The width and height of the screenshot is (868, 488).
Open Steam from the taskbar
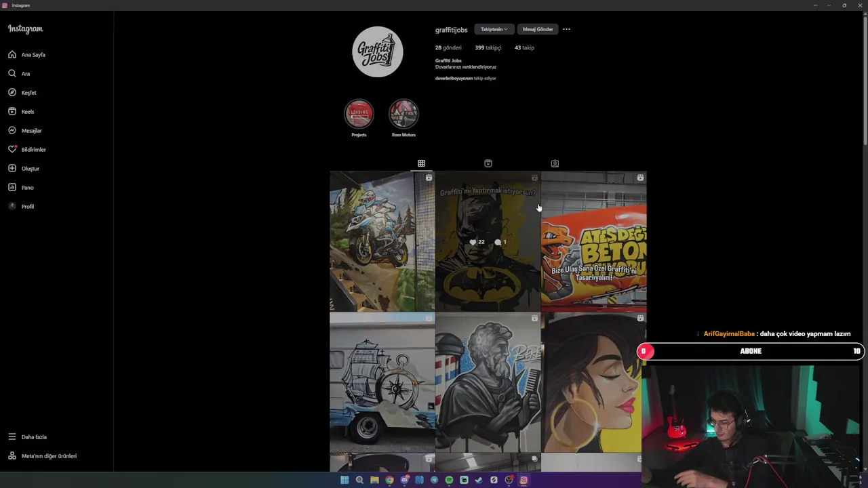479,480
